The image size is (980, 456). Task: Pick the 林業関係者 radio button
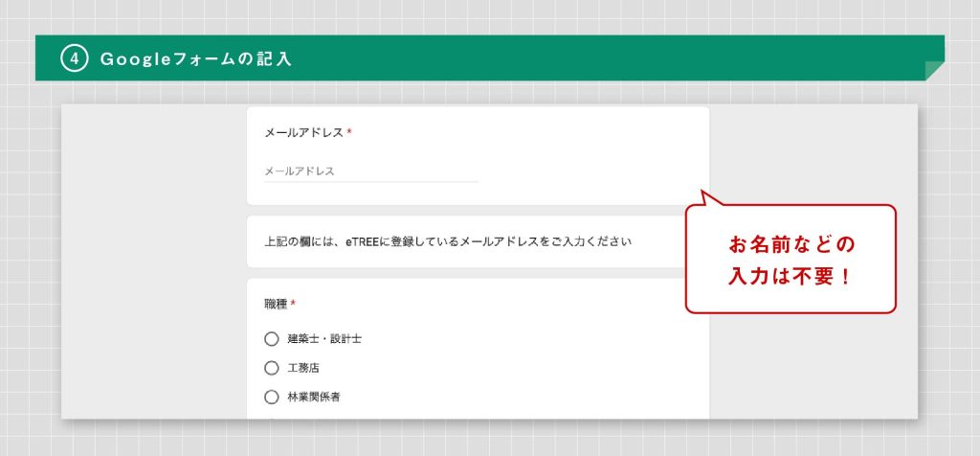click(272, 397)
